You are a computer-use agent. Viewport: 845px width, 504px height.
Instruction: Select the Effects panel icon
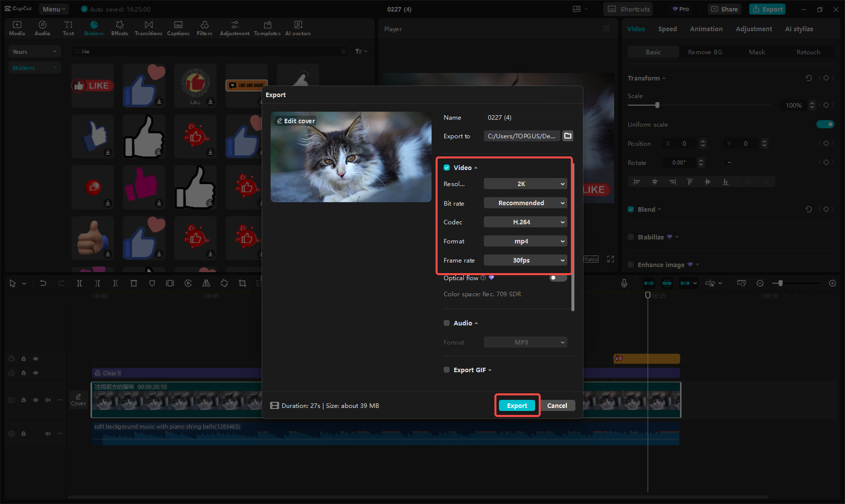pyautogui.click(x=119, y=28)
